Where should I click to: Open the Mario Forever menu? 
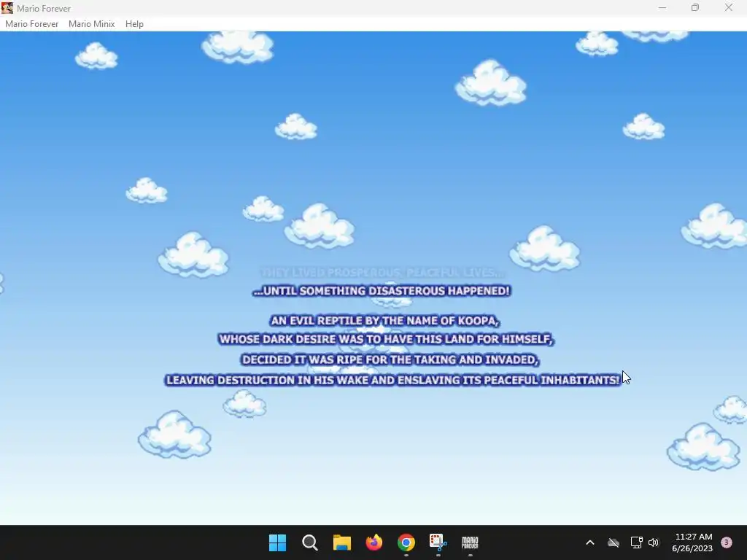coord(32,24)
